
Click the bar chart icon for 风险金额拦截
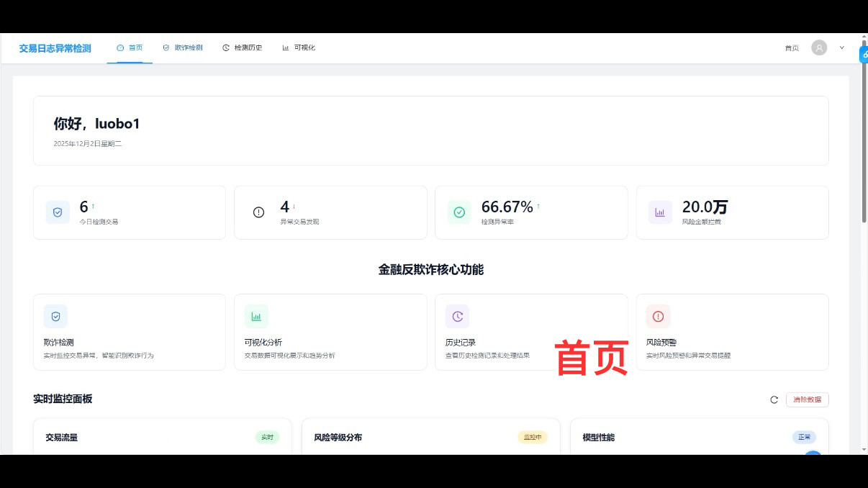(x=660, y=212)
